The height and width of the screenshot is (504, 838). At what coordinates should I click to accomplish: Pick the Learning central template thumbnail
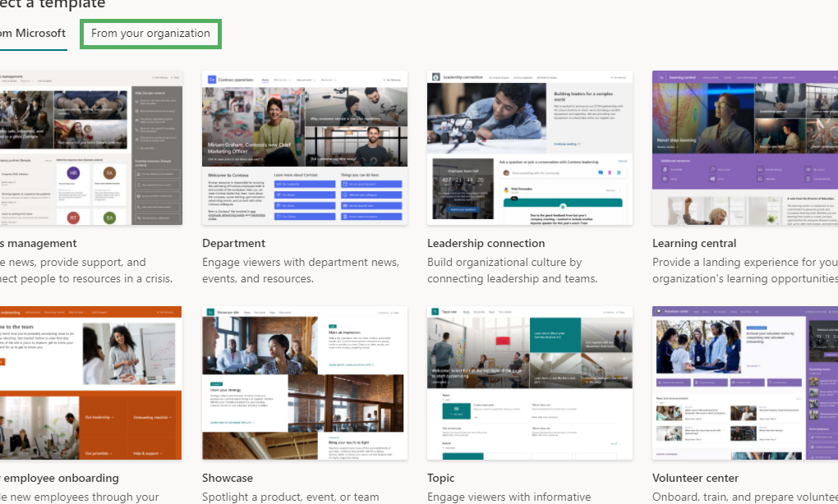(x=744, y=148)
